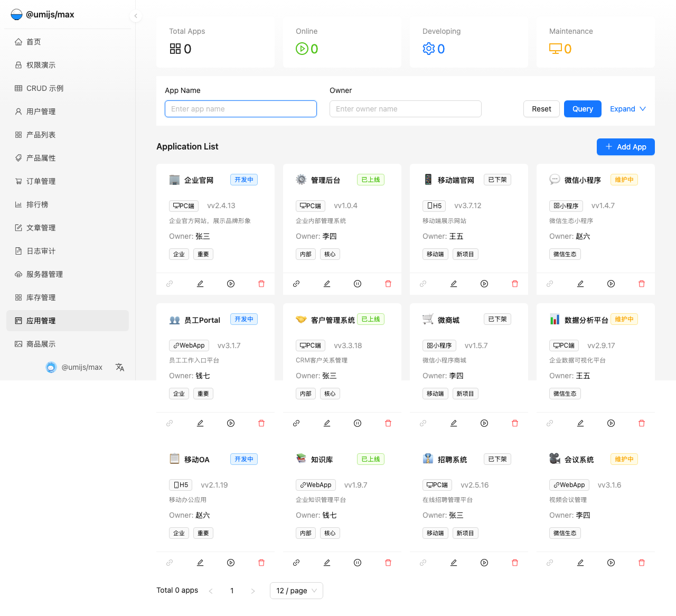Expand the search filter form

[x=627, y=109]
